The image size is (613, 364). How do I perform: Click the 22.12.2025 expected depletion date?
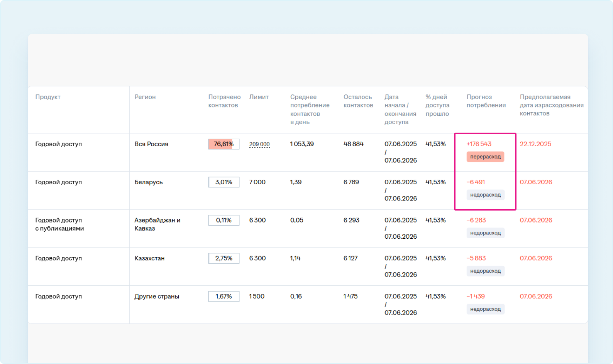[x=535, y=144]
